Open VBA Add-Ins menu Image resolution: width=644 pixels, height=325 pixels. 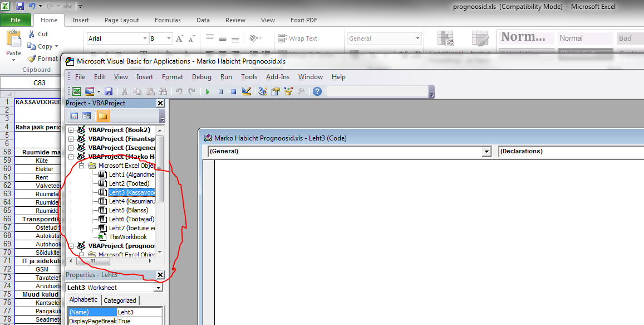pos(278,77)
